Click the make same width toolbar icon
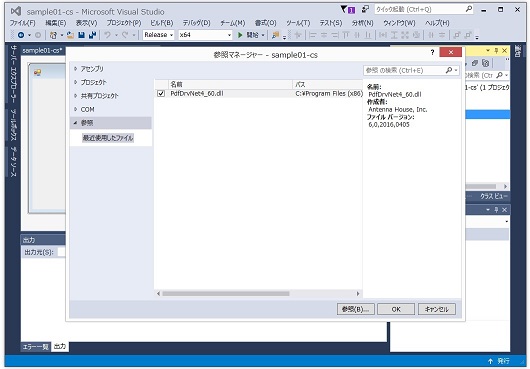530x369 pixels. [383, 35]
